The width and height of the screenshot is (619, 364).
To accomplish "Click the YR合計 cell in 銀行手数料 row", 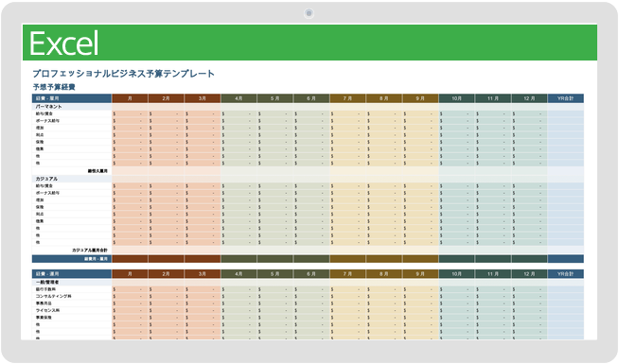I will coord(565,289).
